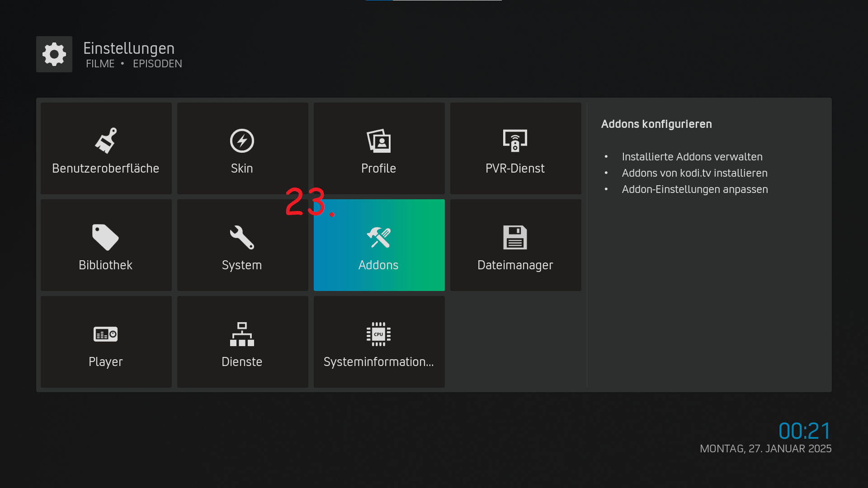Viewport: 868px width, 488px height.
Task: Open the Bibliothek settings label
Action: (x=106, y=265)
